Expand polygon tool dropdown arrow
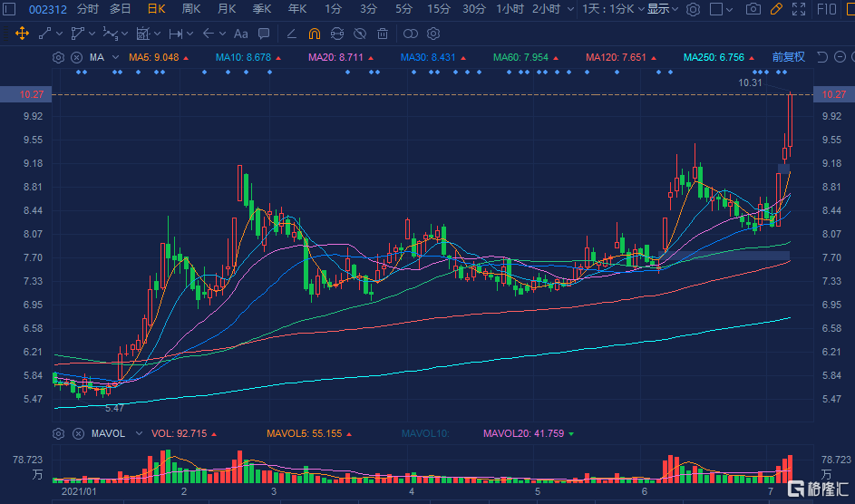The image size is (855, 504). (x=92, y=34)
